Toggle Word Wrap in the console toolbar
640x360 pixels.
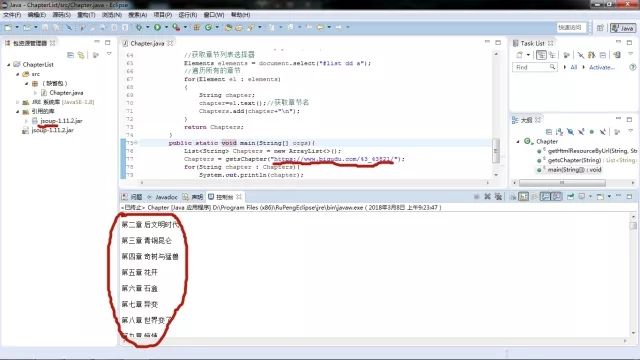click(534, 196)
